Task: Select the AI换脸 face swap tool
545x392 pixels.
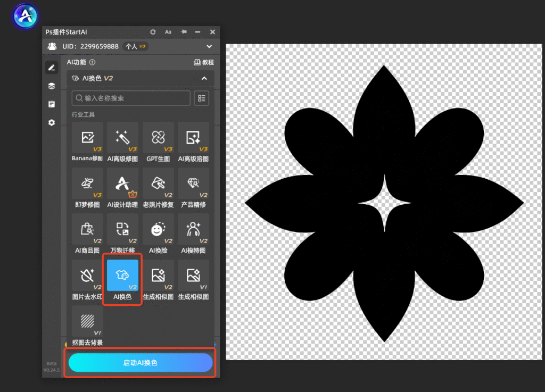Action: point(158,233)
